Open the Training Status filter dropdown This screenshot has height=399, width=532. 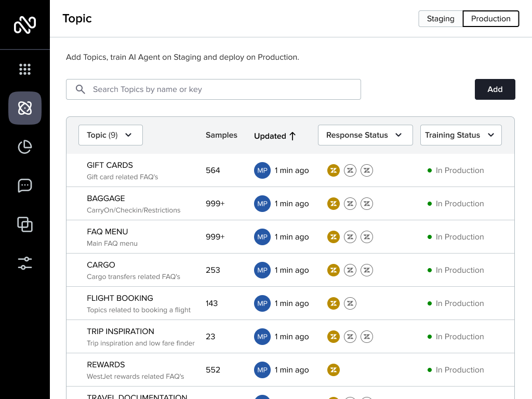click(x=460, y=135)
